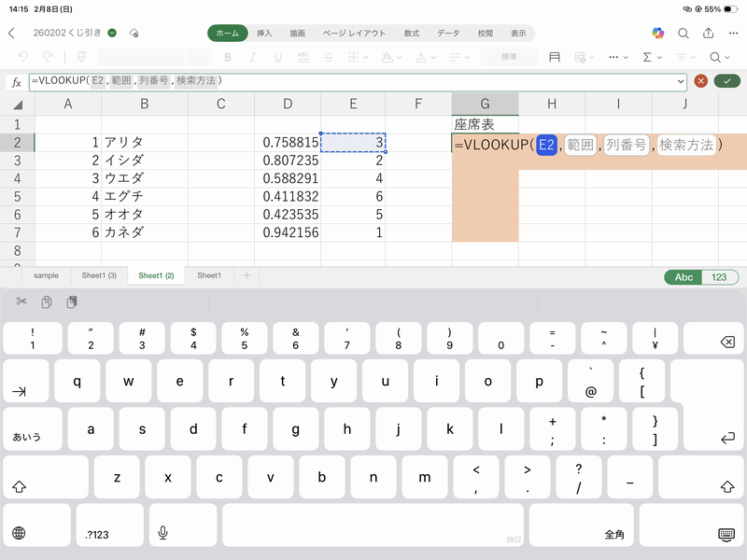The image size is (747, 560).
Task: Click the fx insert function icon
Action: pyautogui.click(x=16, y=81)
